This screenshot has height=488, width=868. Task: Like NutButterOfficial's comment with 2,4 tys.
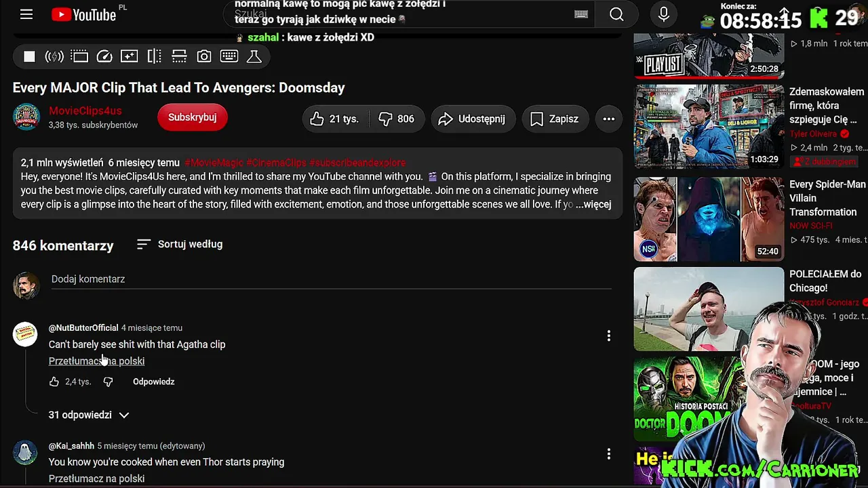click(x=54, y=382)
